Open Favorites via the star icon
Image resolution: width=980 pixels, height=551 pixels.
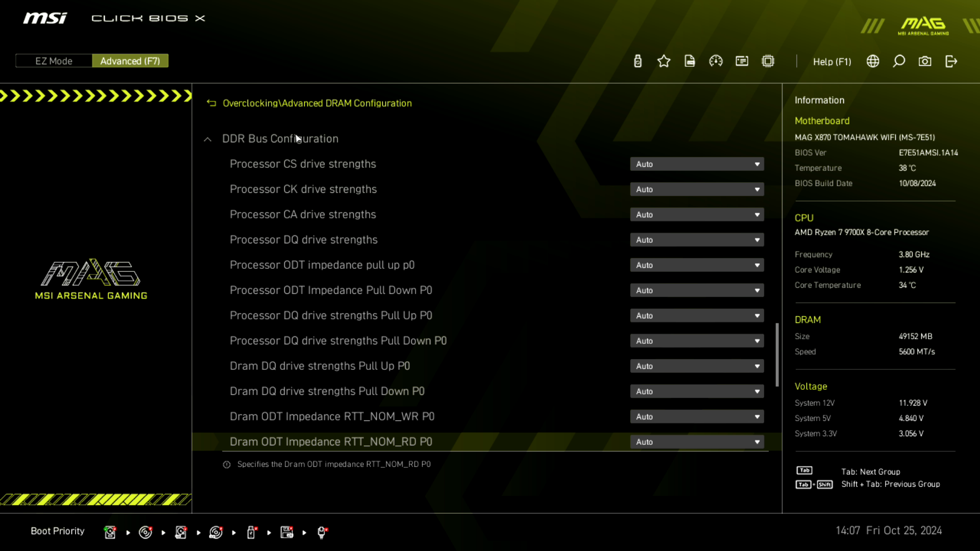(x=664, y=61)
